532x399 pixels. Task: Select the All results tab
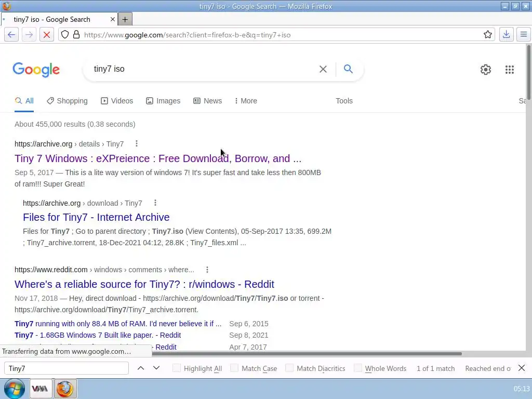pos(24,101)
